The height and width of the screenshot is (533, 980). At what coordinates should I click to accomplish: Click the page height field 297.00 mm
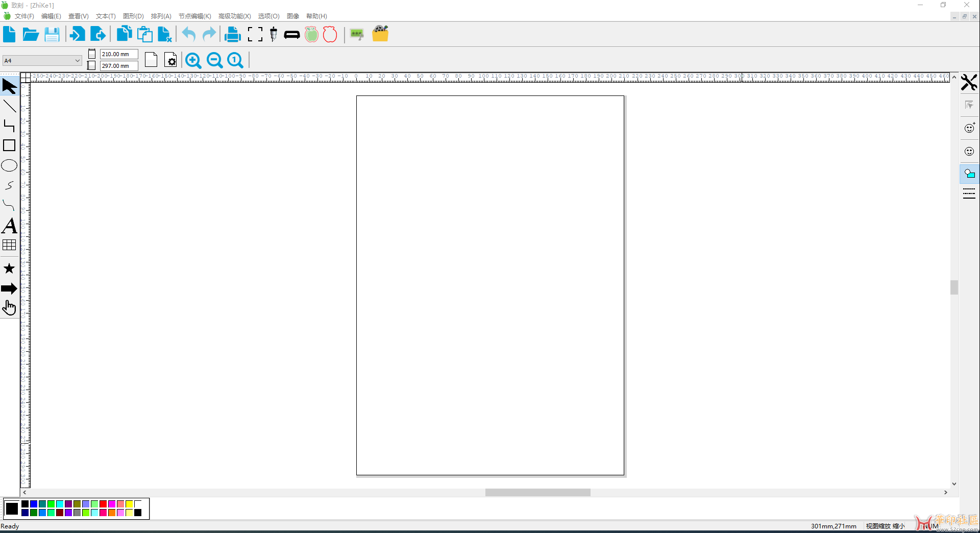click(119, 66)
